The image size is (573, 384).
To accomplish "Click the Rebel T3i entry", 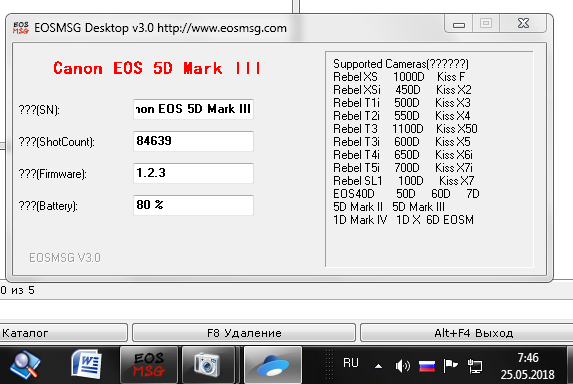I will pos(356,142).
